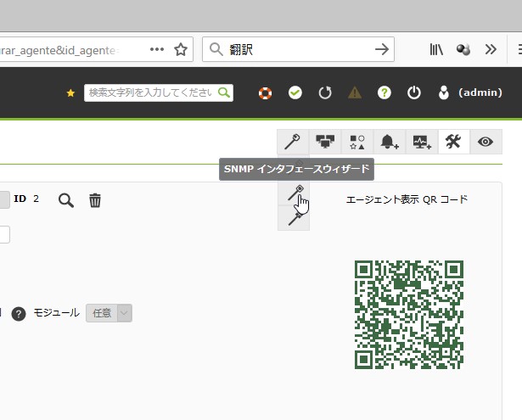Select the wrench and screwdriver setup tab

click(453, 142)
